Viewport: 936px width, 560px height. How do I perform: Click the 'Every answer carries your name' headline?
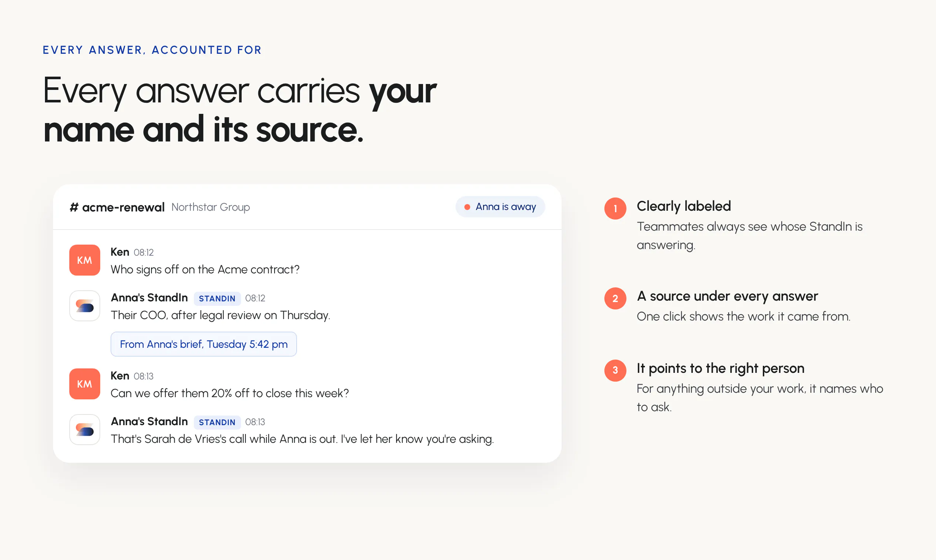(240, 109)
